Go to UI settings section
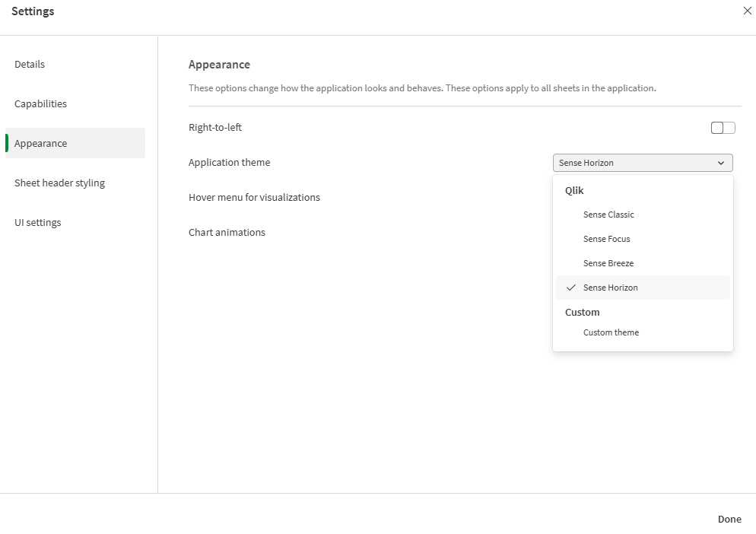Image resolution: width=756 pixels, height=534 pixels. 37,222
